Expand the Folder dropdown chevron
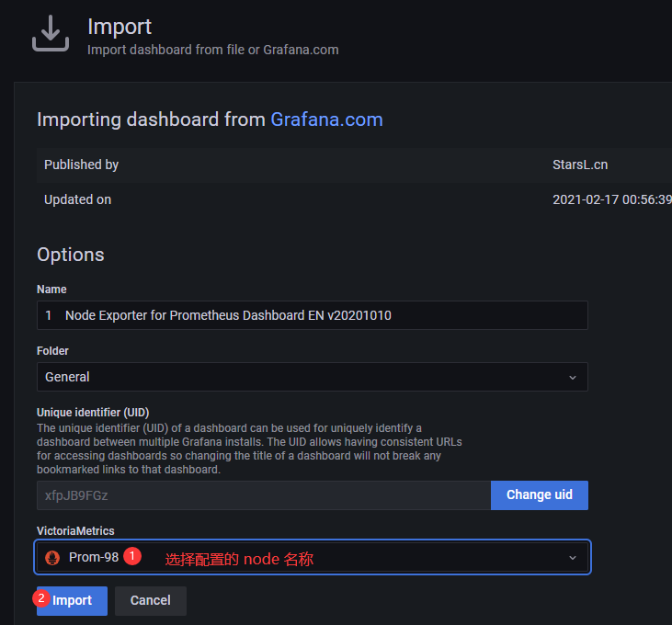Screen dimensions: 672x625 click(573, 378)
